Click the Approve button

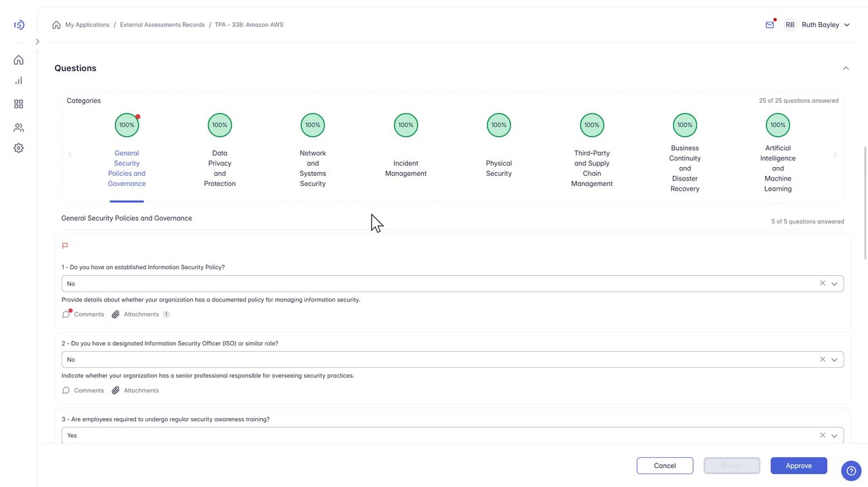798,465
